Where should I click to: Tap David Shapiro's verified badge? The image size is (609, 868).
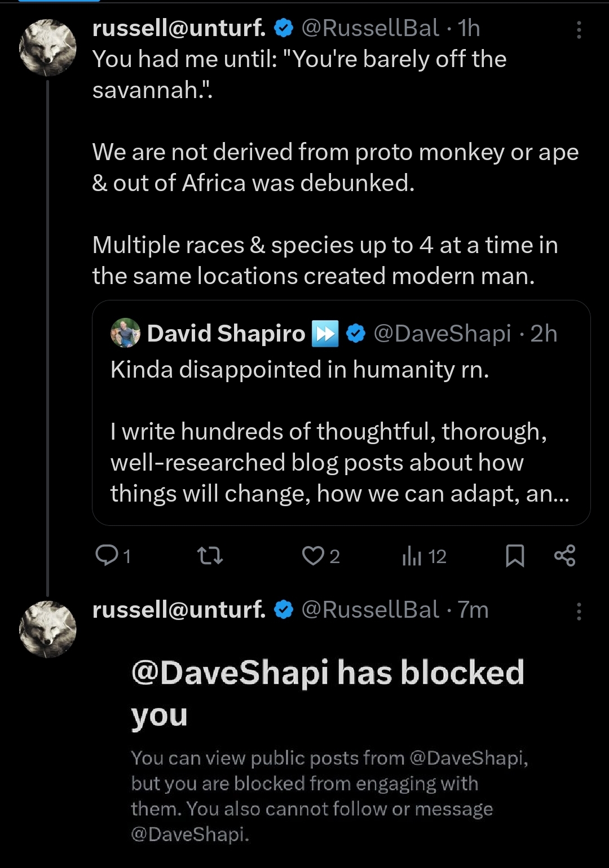tap(355, 334)
